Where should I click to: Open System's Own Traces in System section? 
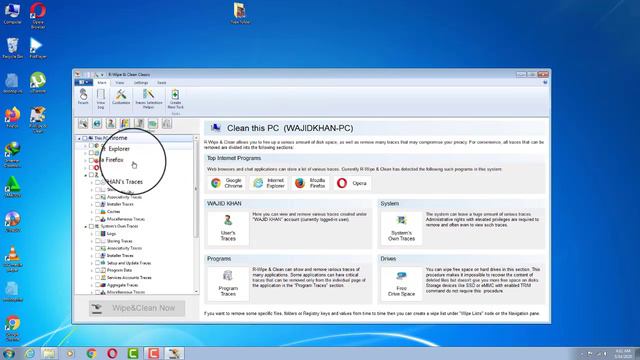click(401, 228)
